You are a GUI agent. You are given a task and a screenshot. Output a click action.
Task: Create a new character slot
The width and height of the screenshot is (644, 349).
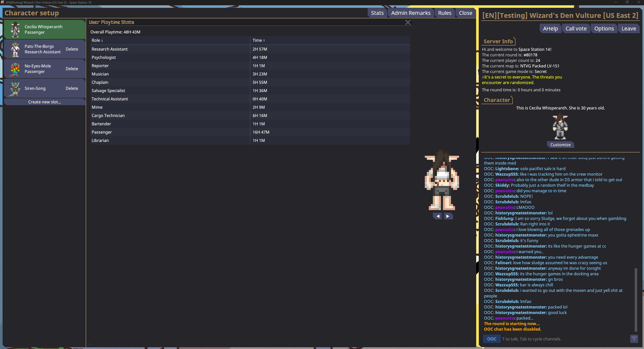45,102
